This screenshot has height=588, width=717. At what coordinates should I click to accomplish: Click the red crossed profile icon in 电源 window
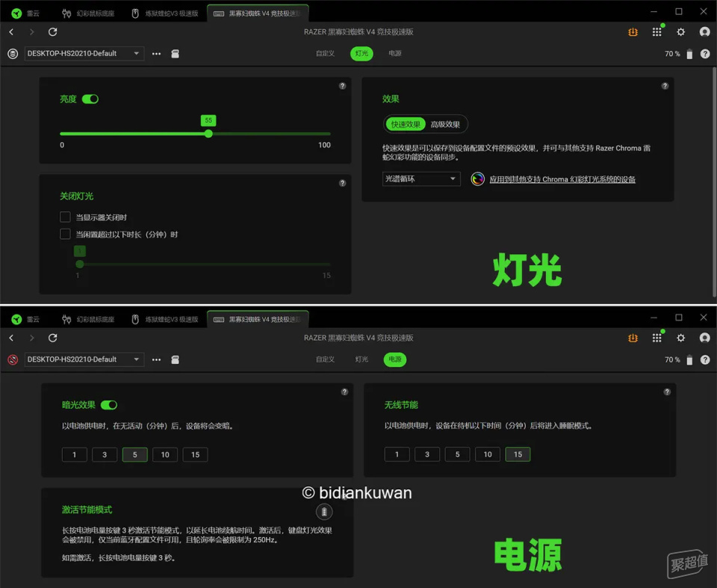pos(13,359)
